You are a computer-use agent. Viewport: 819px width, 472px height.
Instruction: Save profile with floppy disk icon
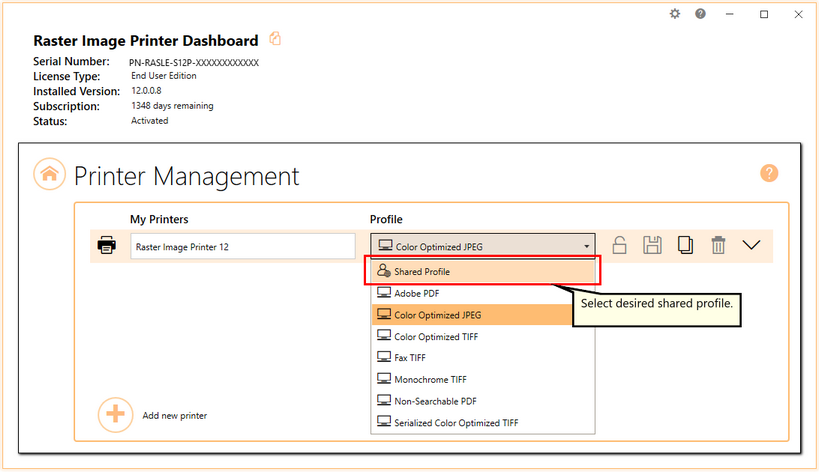(652, 245)
